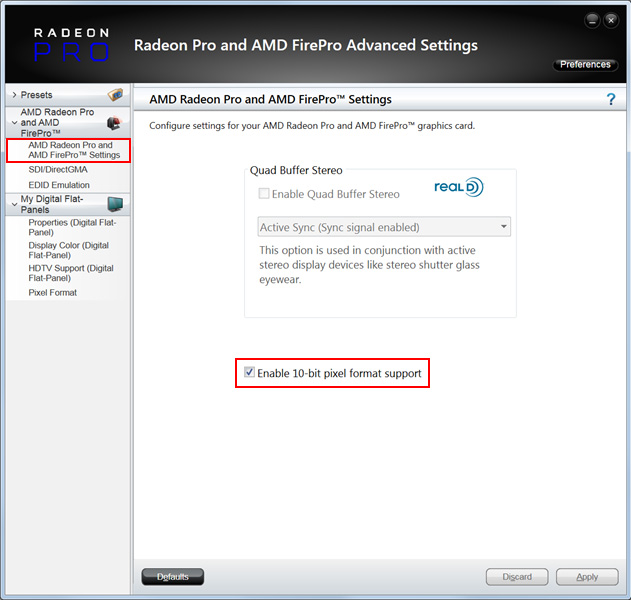631x600 pixels.
Task: Click the 'Configure settings for your AMD Radeon Pro' description
Action: coord(312,126)
